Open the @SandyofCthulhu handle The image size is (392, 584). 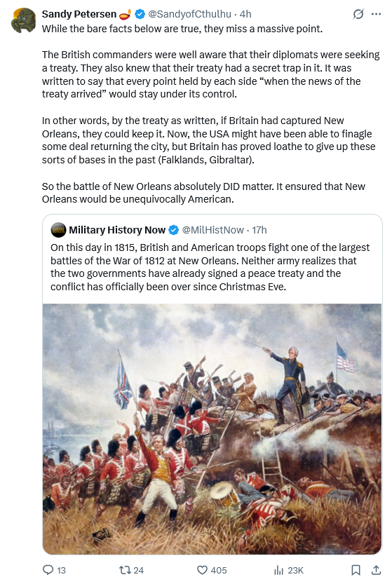click(189, 14)
